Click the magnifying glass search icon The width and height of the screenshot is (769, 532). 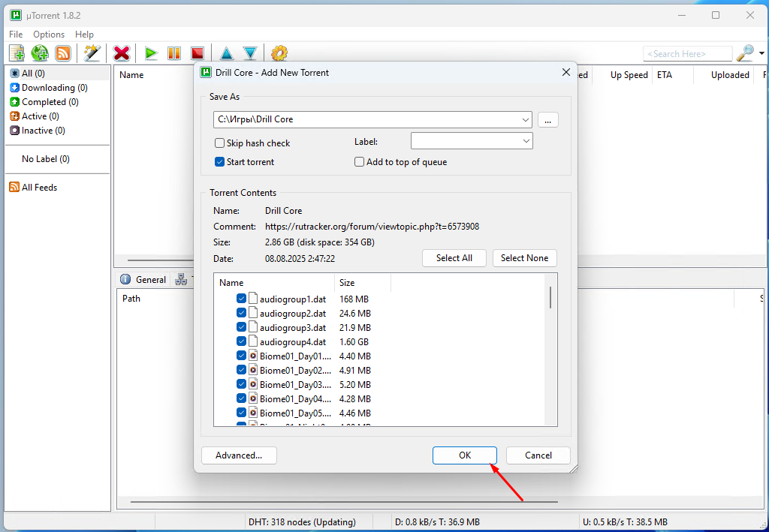746,53
